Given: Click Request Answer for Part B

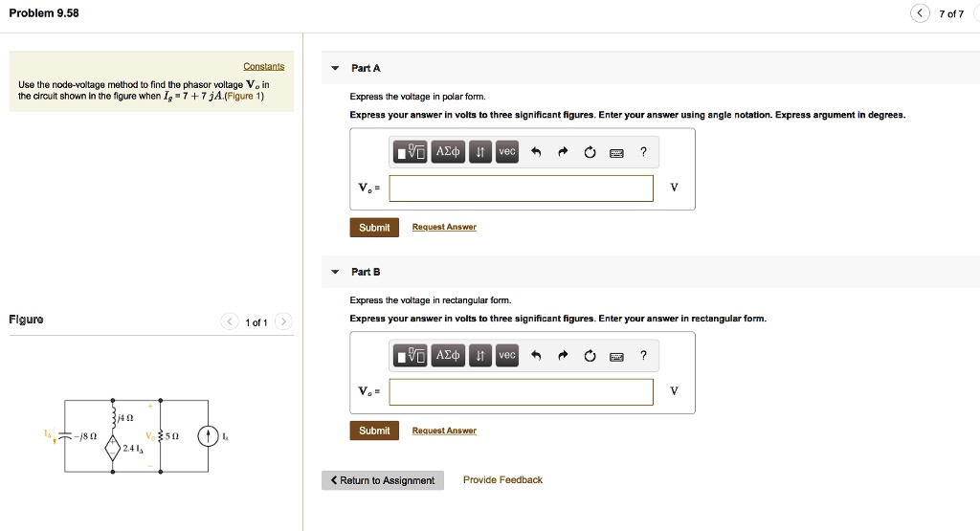Looking at the screenshot, I should click(444, 431).
